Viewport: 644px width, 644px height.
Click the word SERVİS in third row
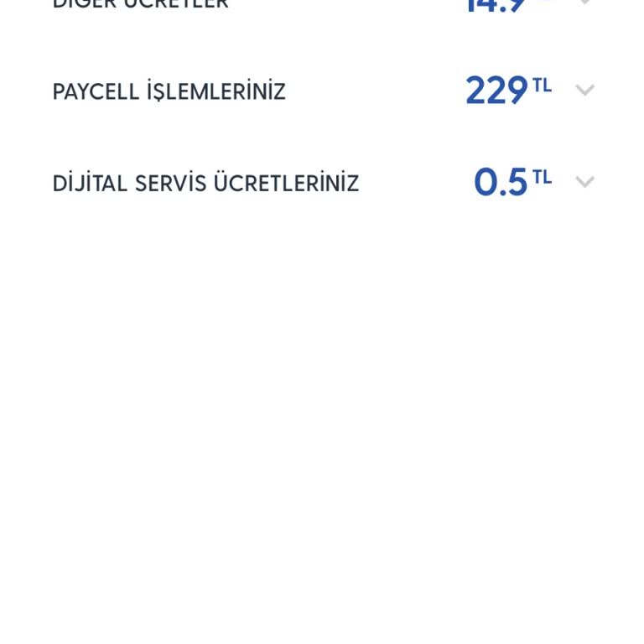click(170, 181)
